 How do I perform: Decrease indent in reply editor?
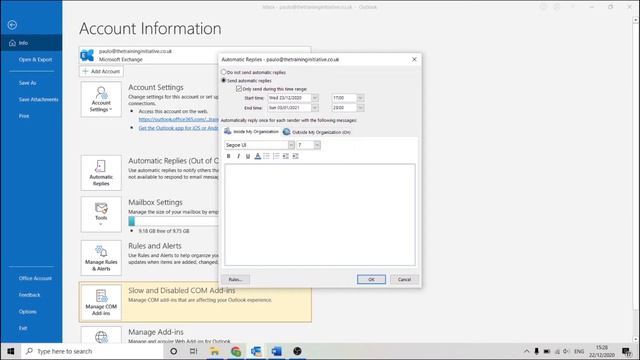[286, 156]
